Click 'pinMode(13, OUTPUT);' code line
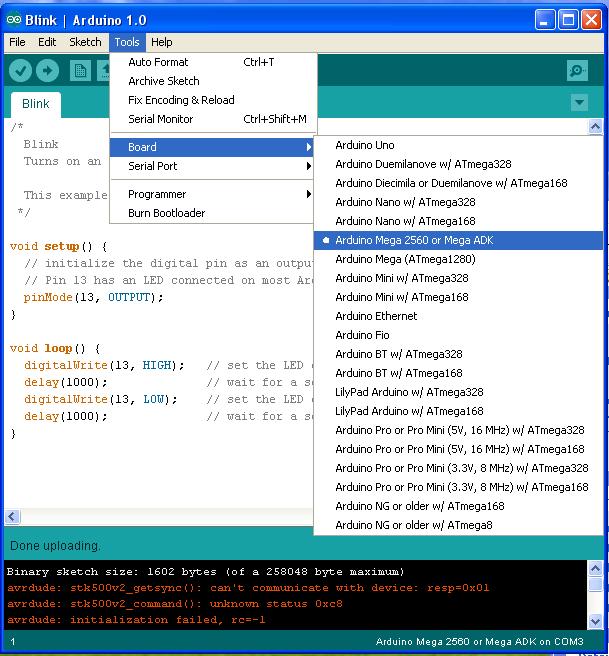 pyautogui.click(x=93, y=297)
